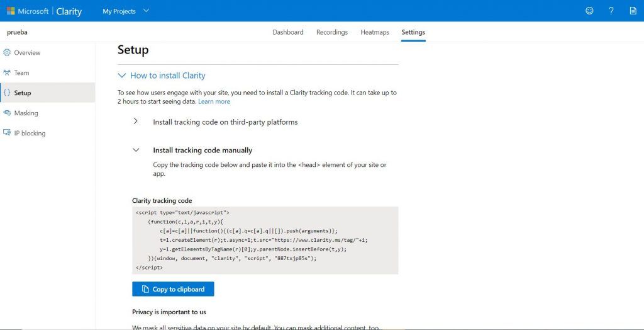Open Overview in the settings sidebar
This screenshot has width=644, height=330.
tap(48, 53)
